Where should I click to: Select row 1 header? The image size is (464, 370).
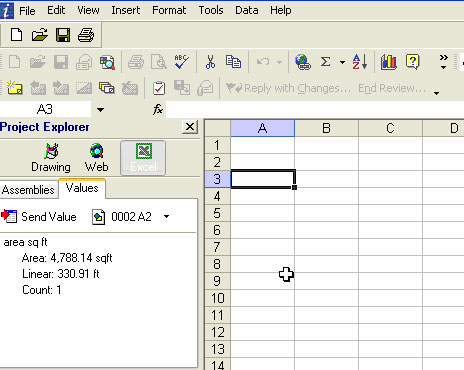click(217, 145)
